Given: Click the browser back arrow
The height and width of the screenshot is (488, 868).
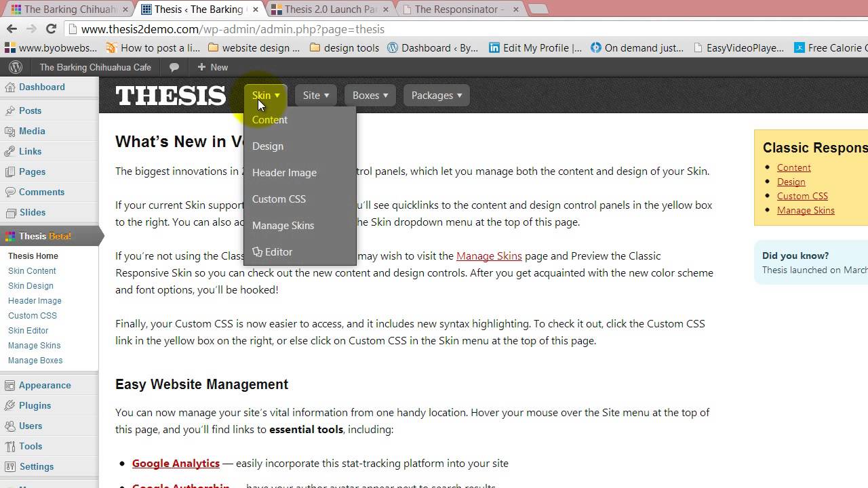Looking at the screenshot, I should (11, 28).
